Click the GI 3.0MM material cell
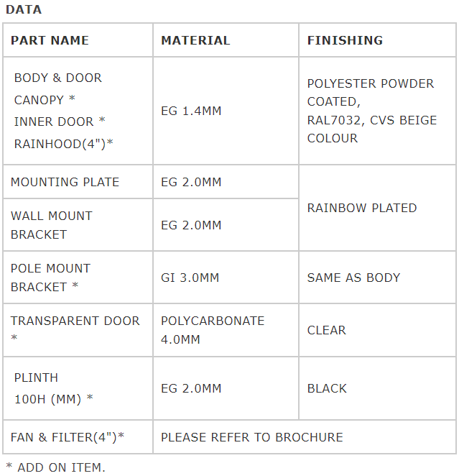459x476 pixels. point(190,278)
